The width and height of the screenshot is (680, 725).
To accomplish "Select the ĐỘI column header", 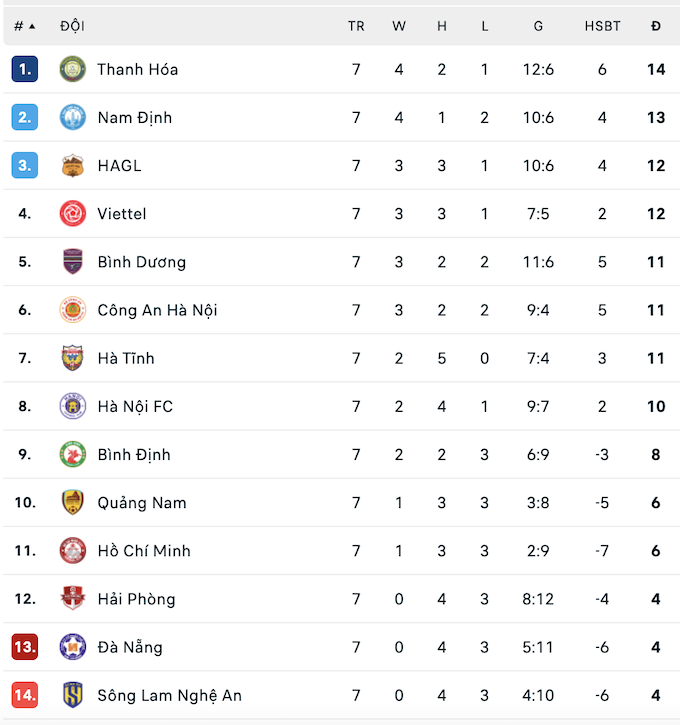I will coord(72,26).
